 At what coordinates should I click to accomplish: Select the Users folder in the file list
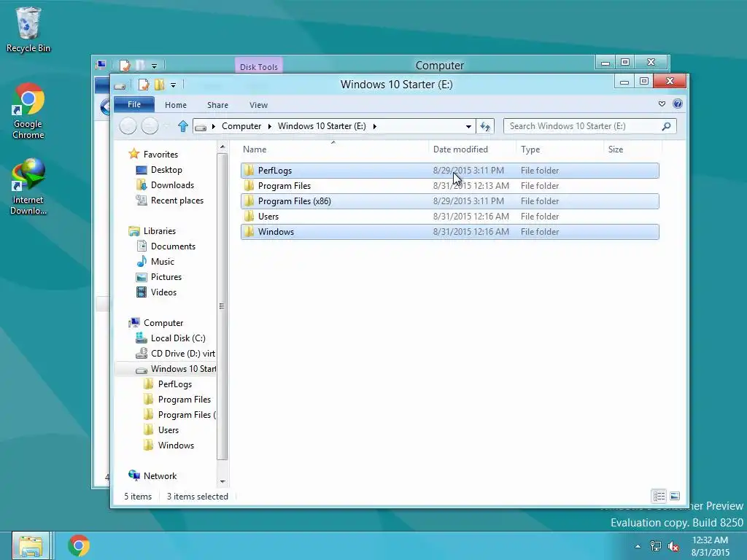pos(449,216)
